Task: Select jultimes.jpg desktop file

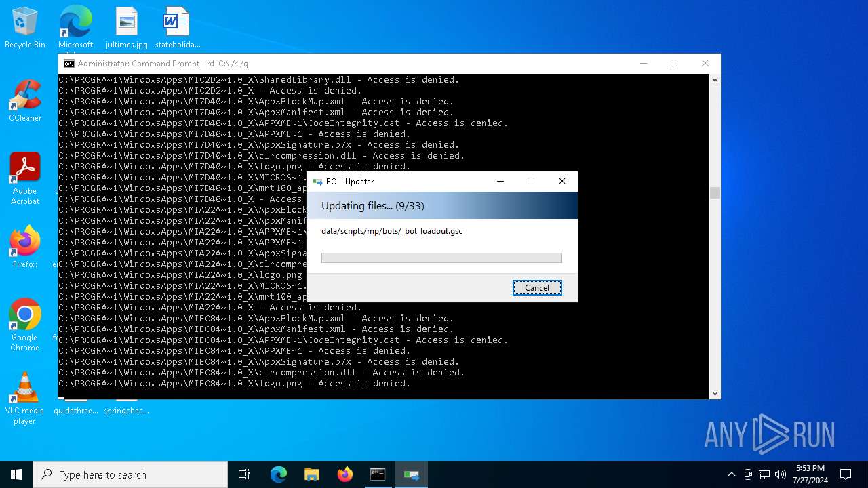Action: [127, 28]
